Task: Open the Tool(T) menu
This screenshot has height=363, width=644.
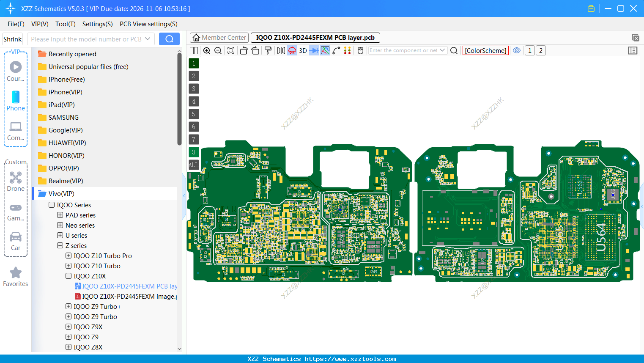Action: pos(65,24)
